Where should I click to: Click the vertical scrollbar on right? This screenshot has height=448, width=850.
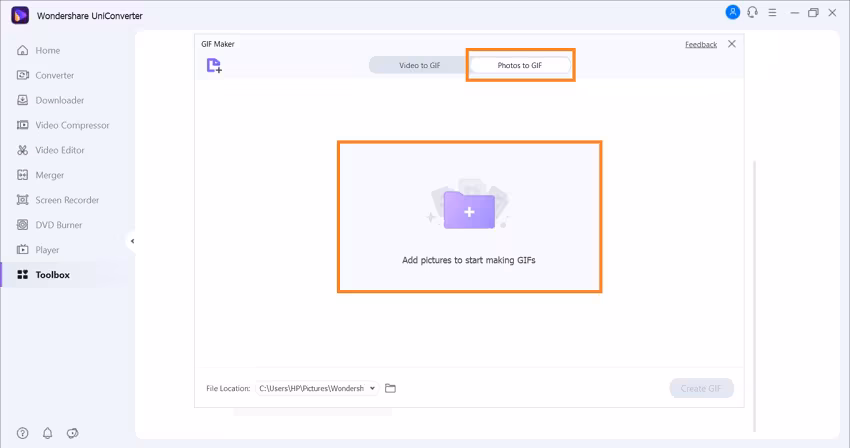pos(755,296)
